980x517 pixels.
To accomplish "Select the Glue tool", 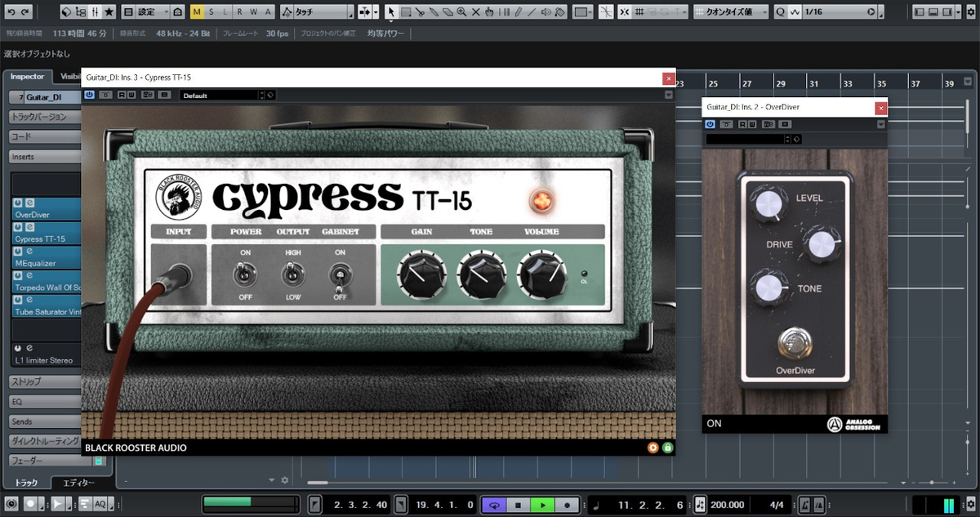I will coord(433,12).
